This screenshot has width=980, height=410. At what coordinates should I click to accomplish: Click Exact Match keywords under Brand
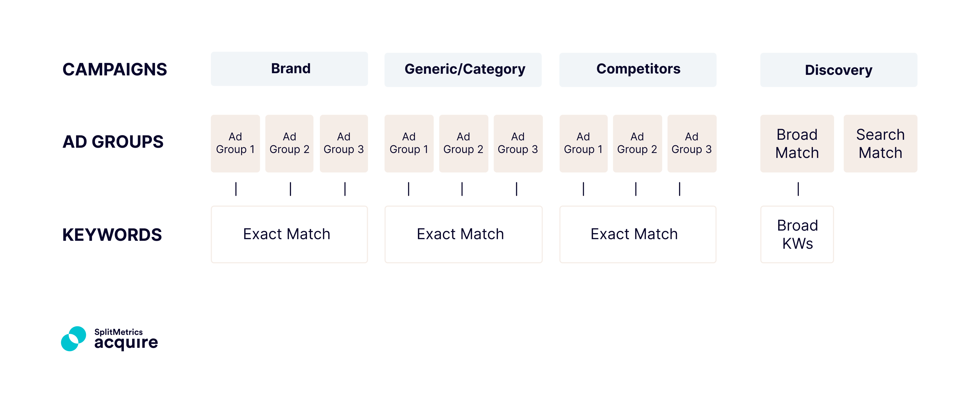289,234
